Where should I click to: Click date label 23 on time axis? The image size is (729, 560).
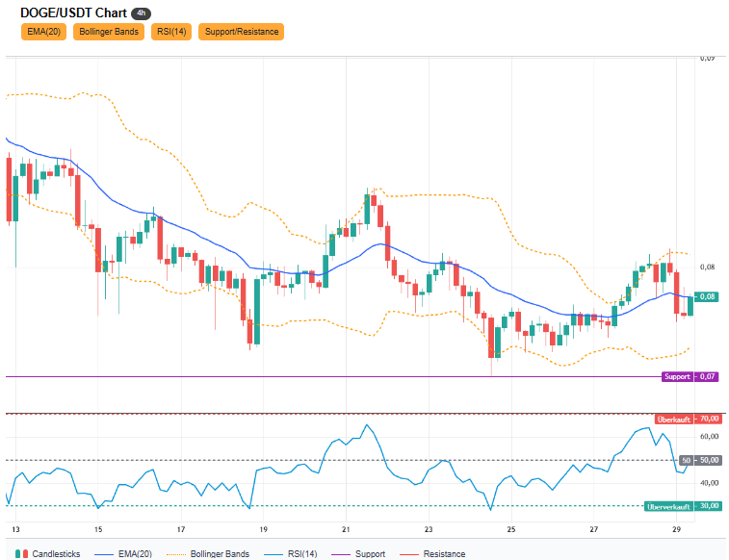coord(429,529)
